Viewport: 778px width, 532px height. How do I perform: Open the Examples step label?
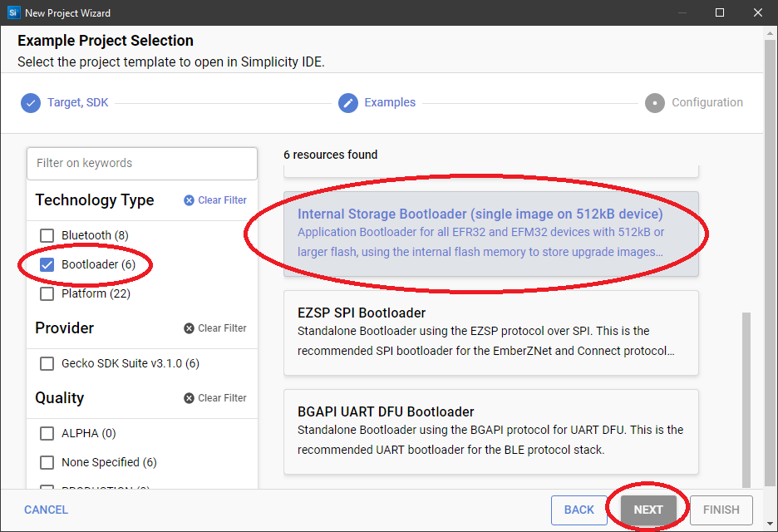click(390, 102)
